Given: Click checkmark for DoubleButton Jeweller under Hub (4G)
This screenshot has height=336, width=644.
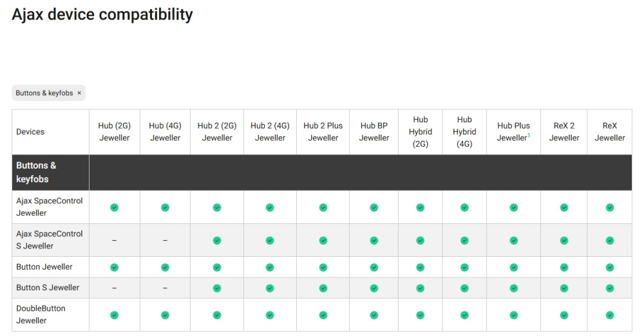Looking at the screenshot, I should coord(165,315).
